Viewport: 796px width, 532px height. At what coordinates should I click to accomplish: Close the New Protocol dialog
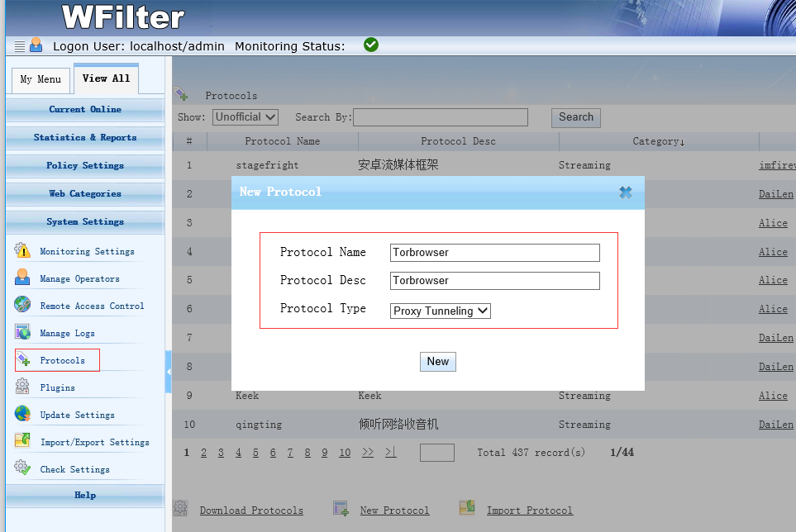pos(626,192)
